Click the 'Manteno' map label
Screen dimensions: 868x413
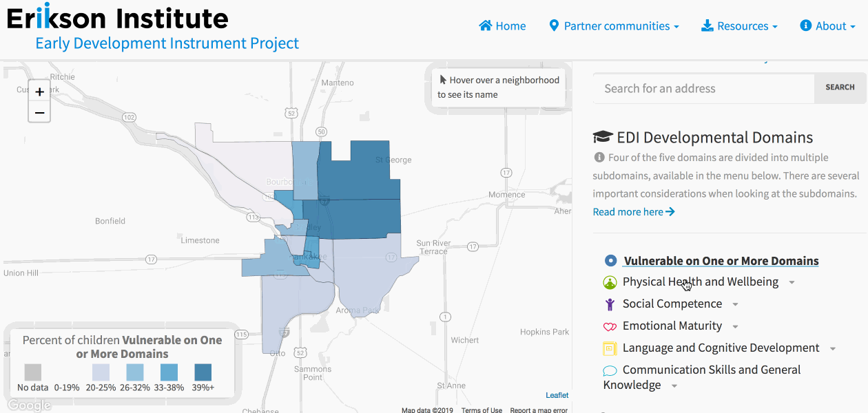pos(338,83)
